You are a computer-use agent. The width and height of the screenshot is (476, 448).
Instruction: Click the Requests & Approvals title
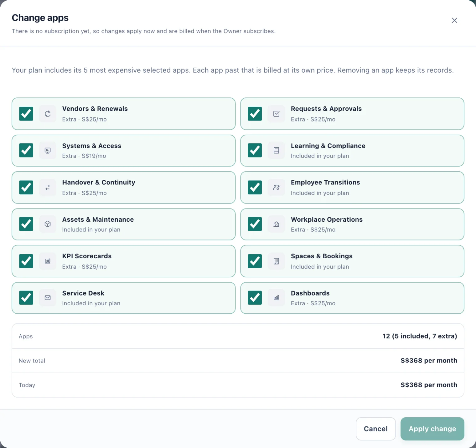[326, 109]
